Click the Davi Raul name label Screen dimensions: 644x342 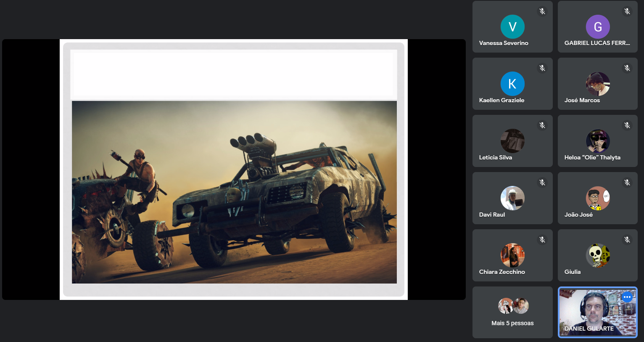pos(492,215)
